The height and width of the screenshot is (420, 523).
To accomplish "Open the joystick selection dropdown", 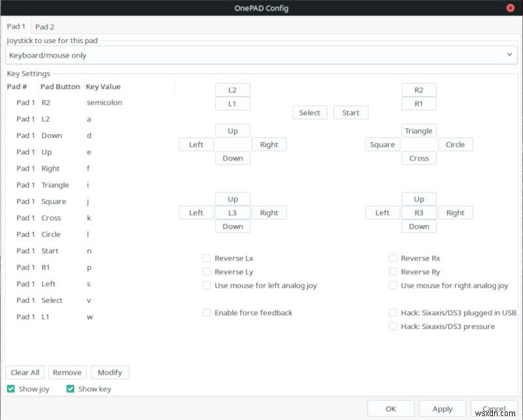I will (261, 55).
